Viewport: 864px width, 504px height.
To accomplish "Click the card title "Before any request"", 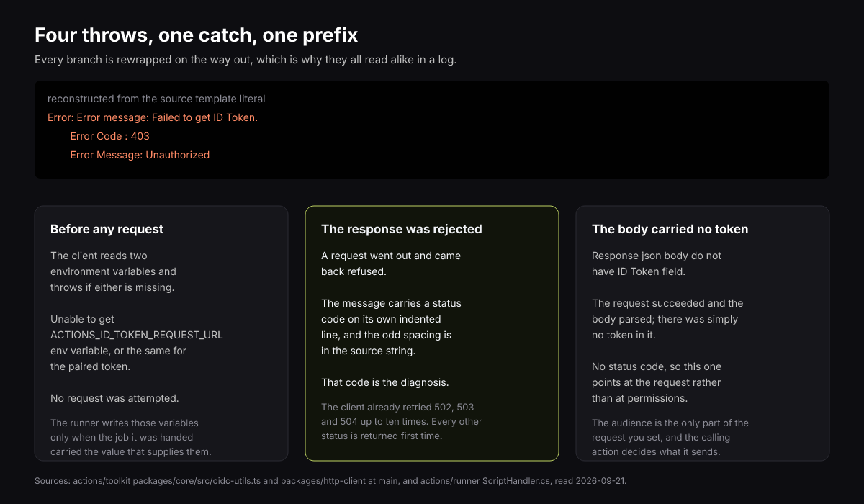I will tap(107, 229).
